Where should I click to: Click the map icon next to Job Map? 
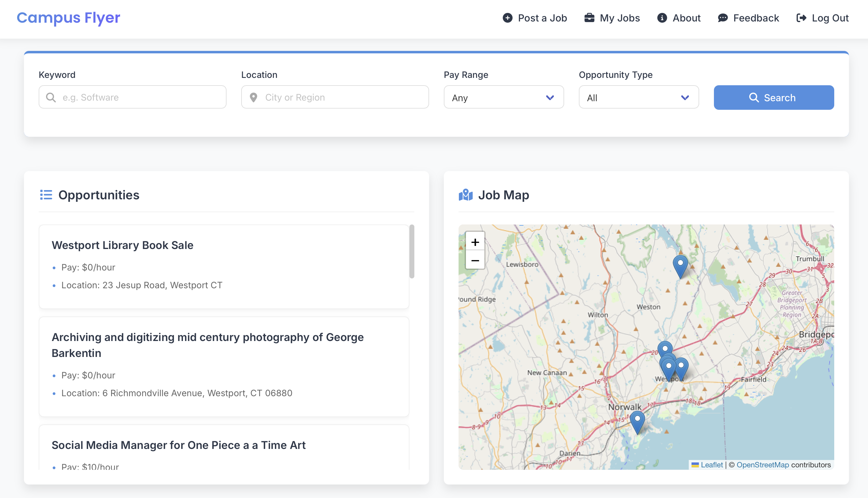point(466,195)
